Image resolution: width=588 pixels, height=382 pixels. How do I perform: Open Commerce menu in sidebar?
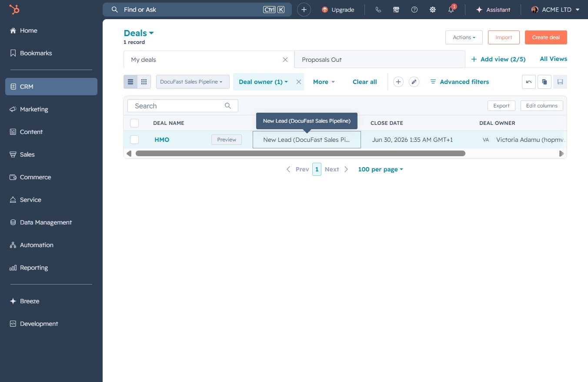coord(51,177)
